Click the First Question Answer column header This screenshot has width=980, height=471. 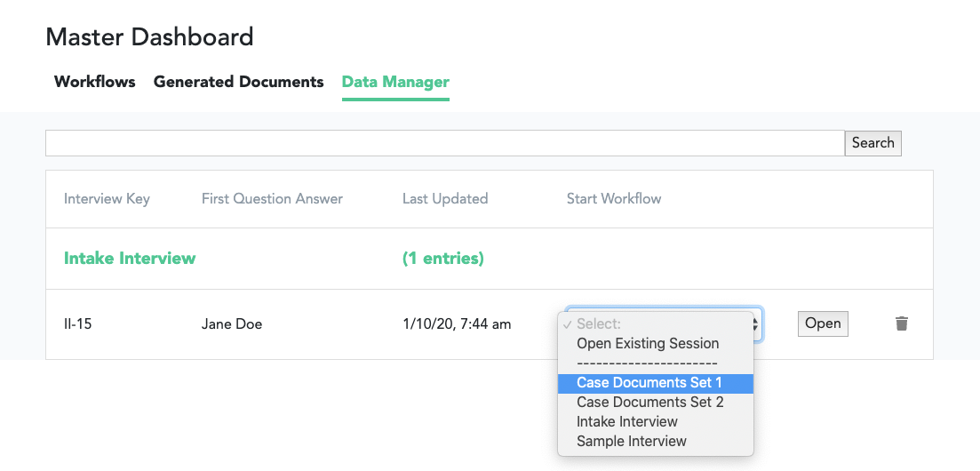click(272, 199)
